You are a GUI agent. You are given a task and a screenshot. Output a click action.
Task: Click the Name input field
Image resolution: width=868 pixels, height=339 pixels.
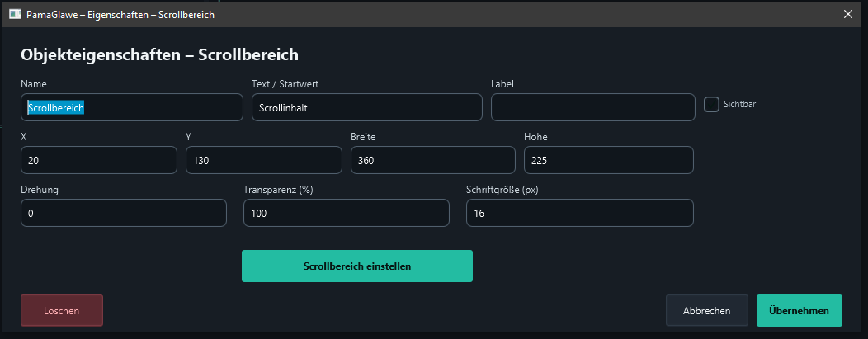pyautogui.click(x=132, y=107)
